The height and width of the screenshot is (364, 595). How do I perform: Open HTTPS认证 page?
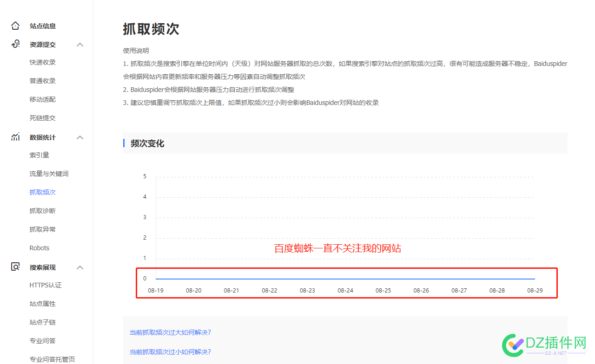tap(46, 285)
